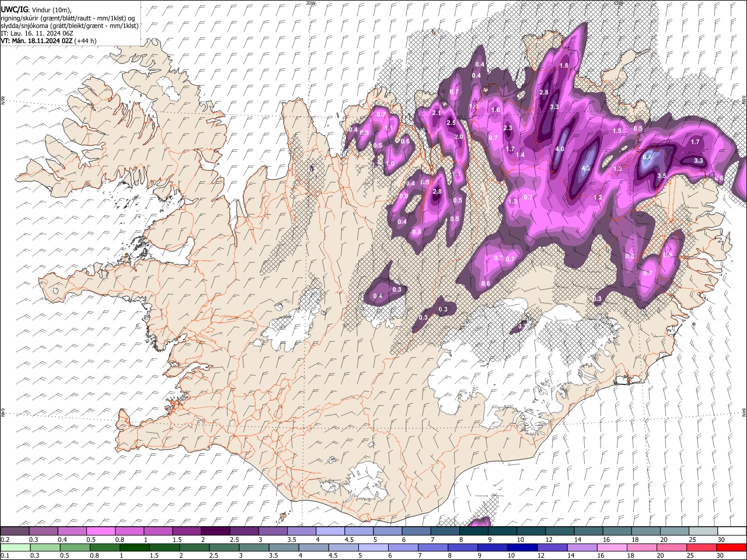Click the 2.1 value label on the map
Screen dimensions: 747x560
point(437,113)
